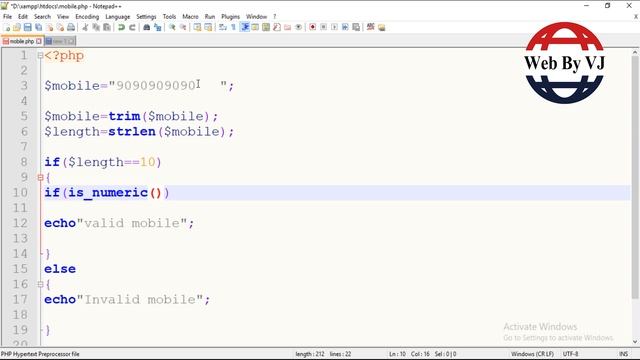Open the Macro menu

tap(190, 17)
